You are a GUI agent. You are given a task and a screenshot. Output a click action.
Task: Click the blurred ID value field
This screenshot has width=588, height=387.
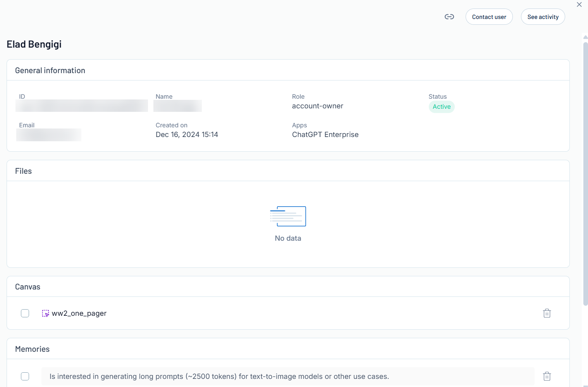82,106
